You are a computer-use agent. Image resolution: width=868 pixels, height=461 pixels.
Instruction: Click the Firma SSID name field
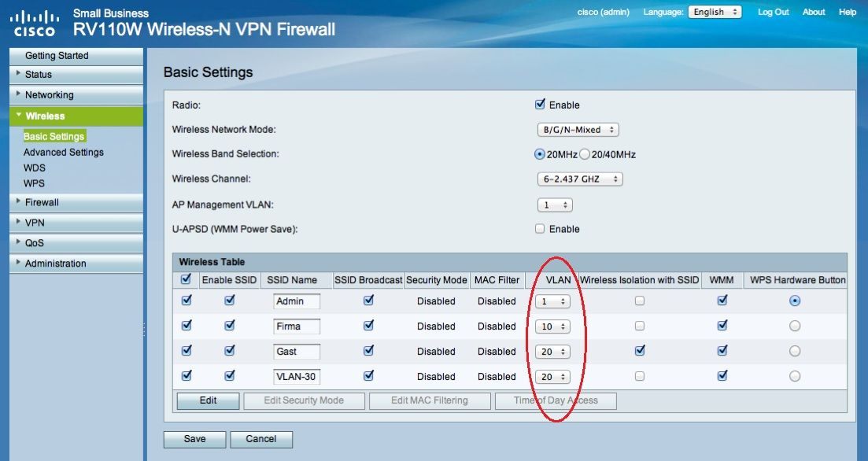pyautogui.click(x=297, y=326)
